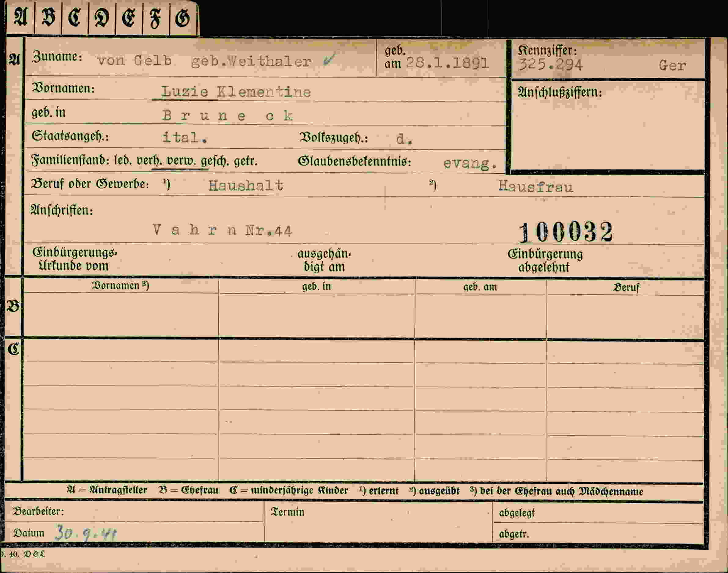
Task: Click birthplace 'Bruneck'
Action: [228, 116]
